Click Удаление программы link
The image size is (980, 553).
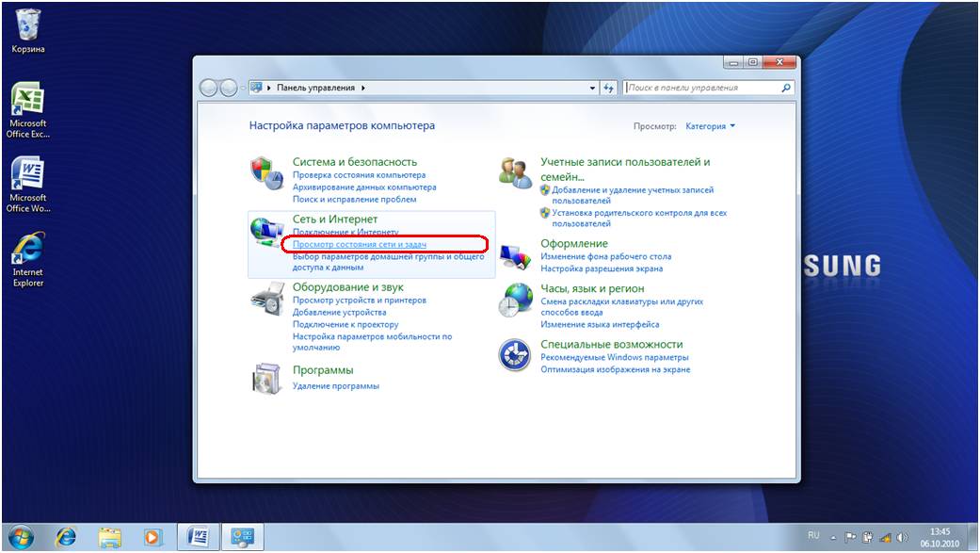click(336, 386)
